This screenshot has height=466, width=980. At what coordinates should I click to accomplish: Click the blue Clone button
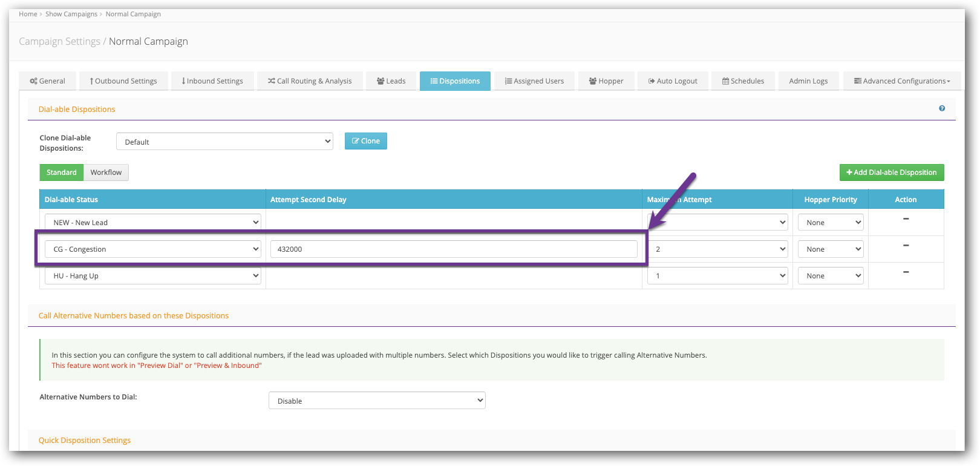366,141
